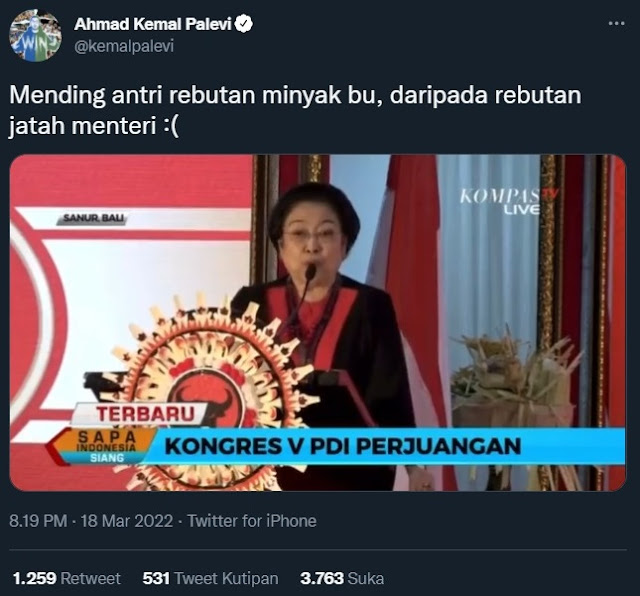Click the 18 Mar 2022 date
This screenshot has width=640, height=596.
pos(127,521)
